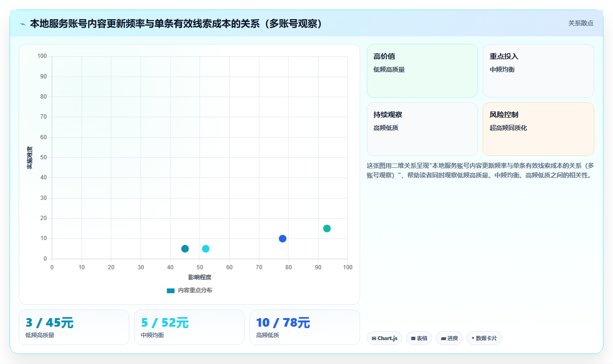Viewport: 613px width, 364px height.
Task: Click 中频均衡 label under 5 / 52元
Action: pos(152,335)
